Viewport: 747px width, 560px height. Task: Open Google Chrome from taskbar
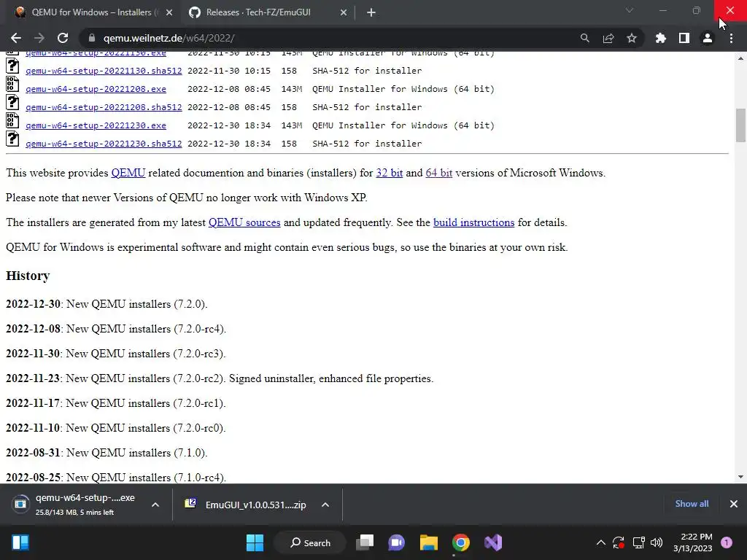coord(461,542)
